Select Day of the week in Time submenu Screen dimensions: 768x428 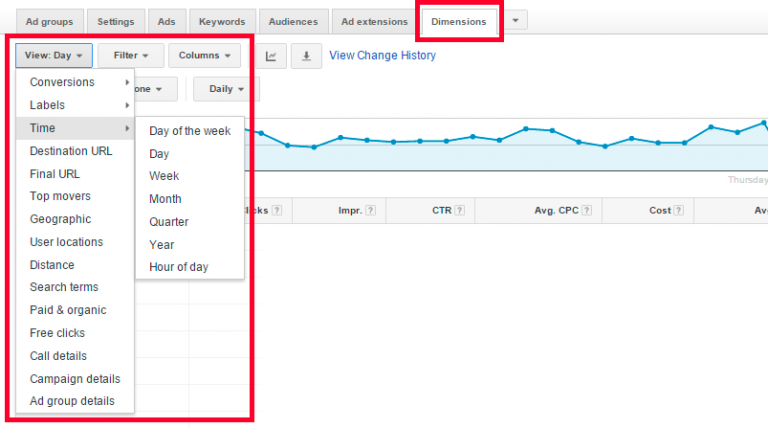click(x=190, y=131)
